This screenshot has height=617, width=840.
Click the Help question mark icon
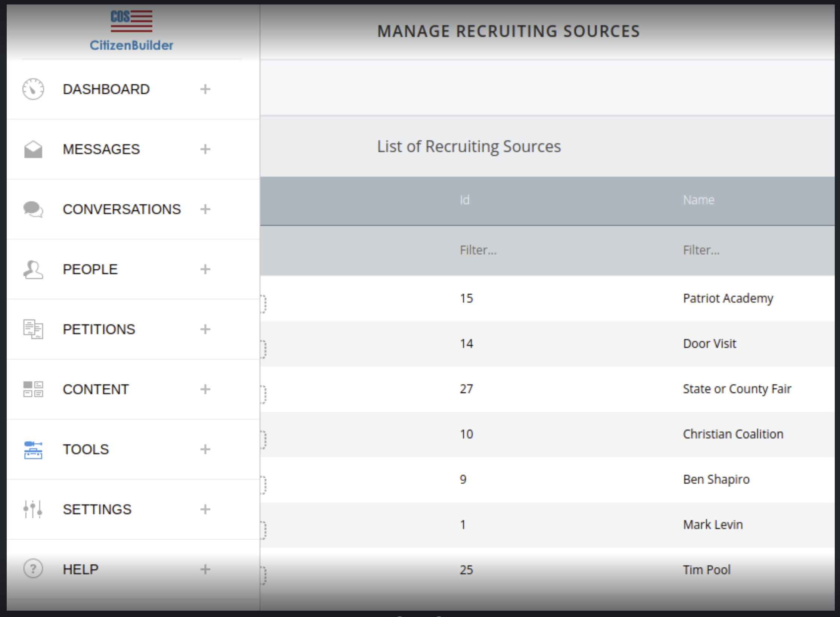(x=33, y=569)
